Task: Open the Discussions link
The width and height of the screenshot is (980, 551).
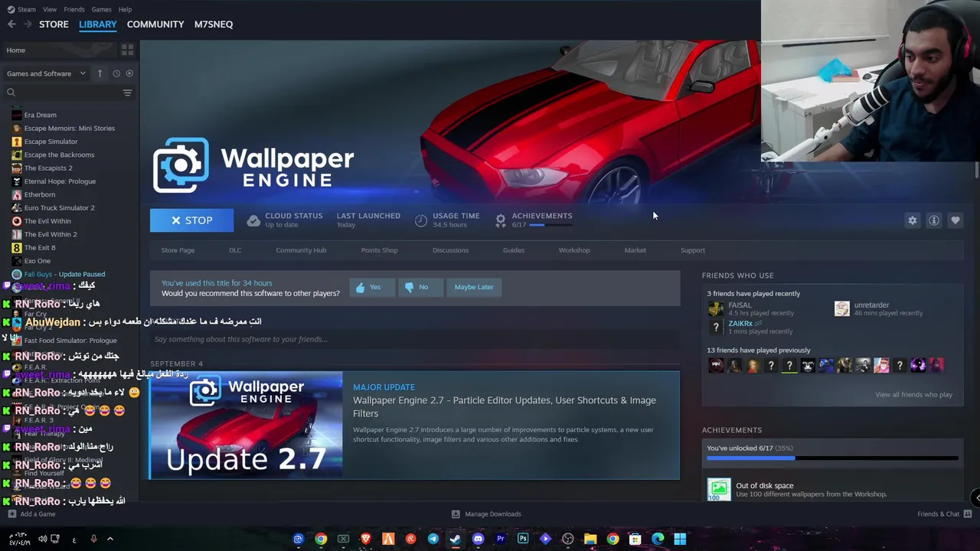Action: [450, 250]
